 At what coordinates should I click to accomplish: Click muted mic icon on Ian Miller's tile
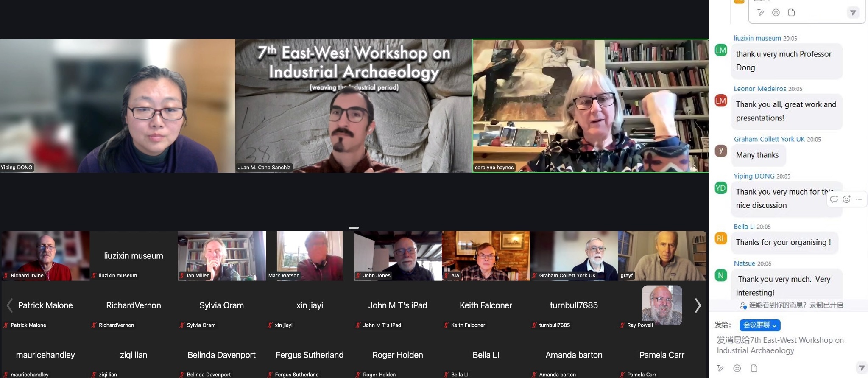pos(182,276)
